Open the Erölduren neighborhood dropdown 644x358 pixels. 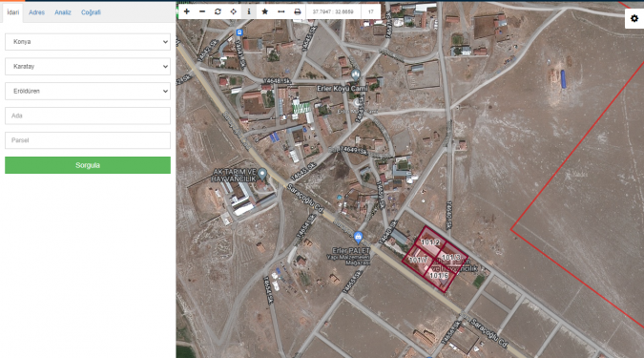[88, 92]
